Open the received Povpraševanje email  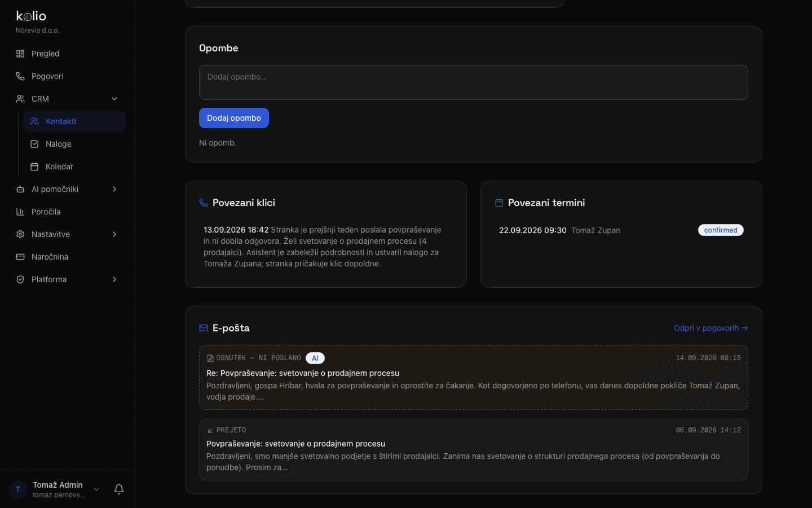[x=474, y=449]
